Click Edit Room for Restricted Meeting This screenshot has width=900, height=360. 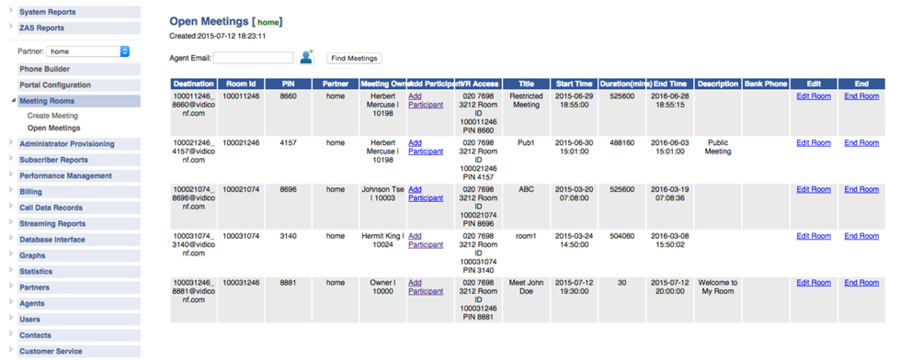(813, 96)
